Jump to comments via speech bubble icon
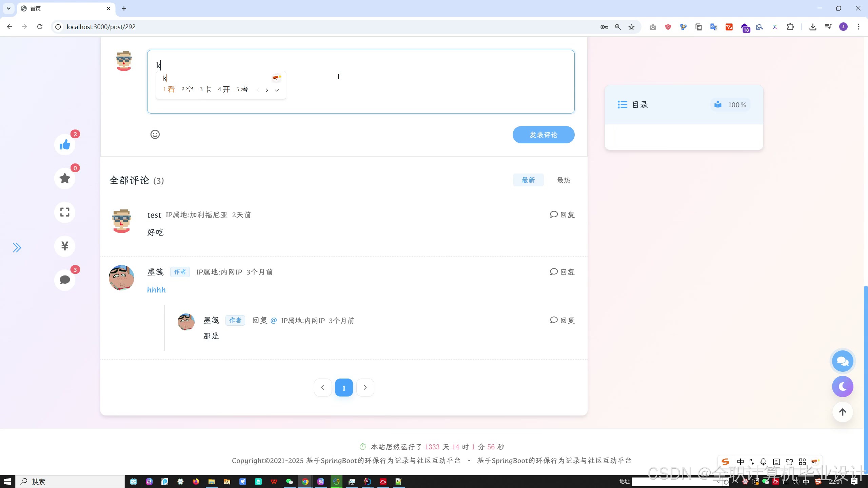 [64, 280]
